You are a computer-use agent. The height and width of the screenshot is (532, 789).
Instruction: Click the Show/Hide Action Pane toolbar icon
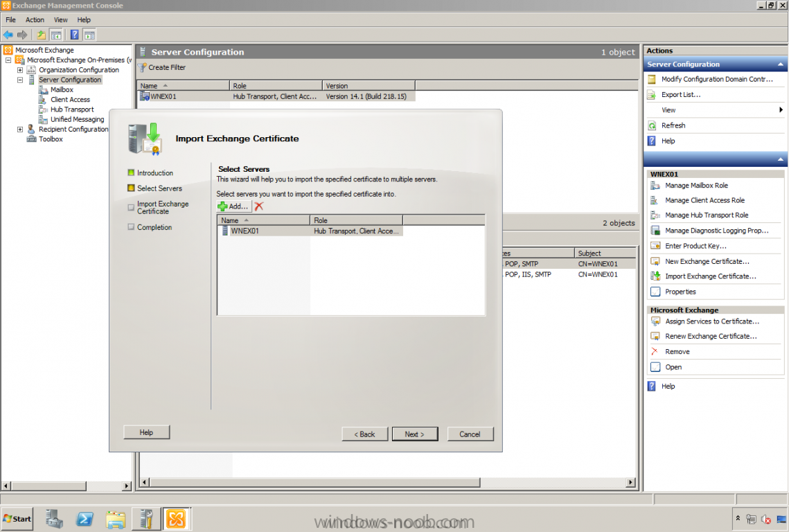[89, 35]
